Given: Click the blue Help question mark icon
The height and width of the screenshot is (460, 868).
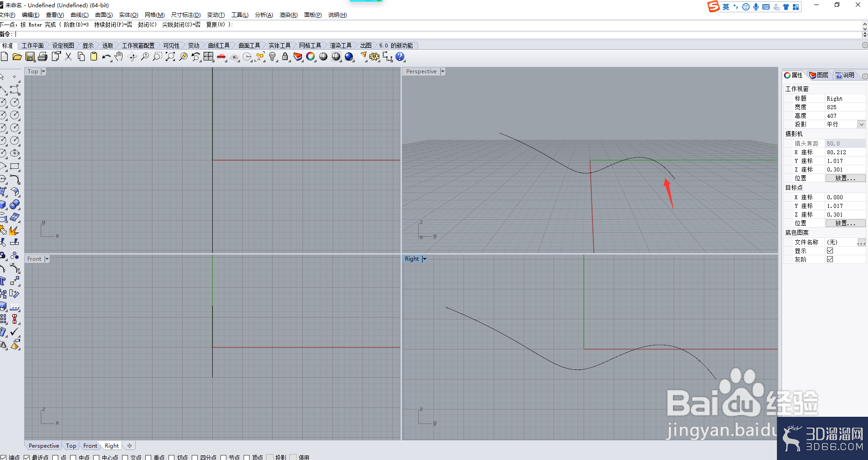Looking at the screenshot, I should (400, 56).
